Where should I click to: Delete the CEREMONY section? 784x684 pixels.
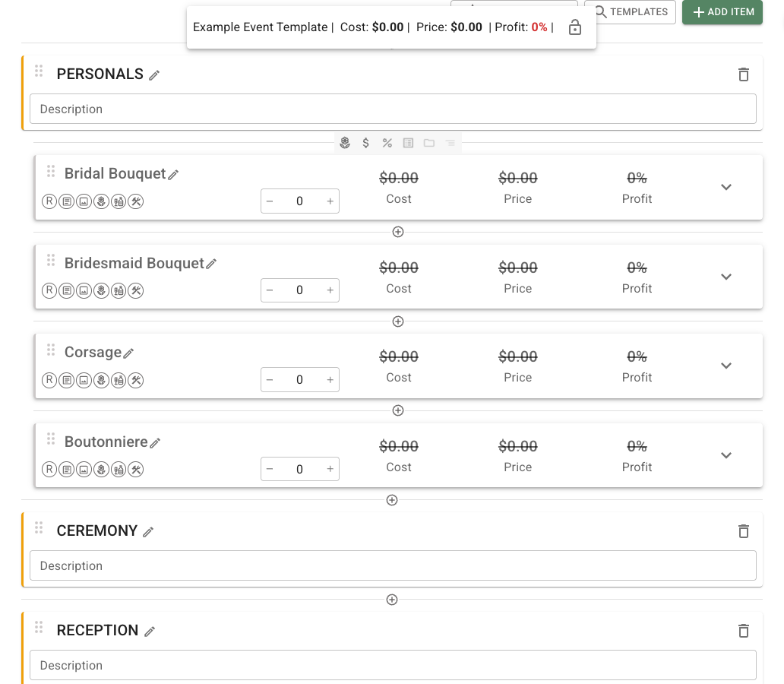point(744,531)
